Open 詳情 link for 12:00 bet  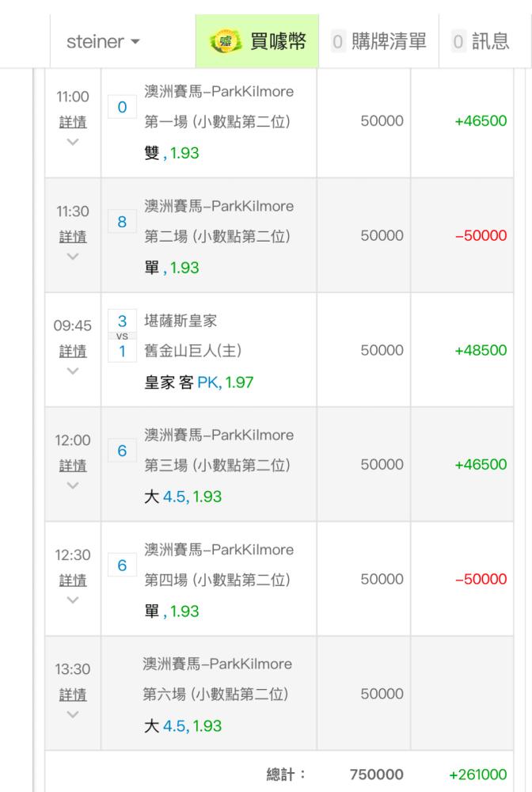tap(73, 466)
